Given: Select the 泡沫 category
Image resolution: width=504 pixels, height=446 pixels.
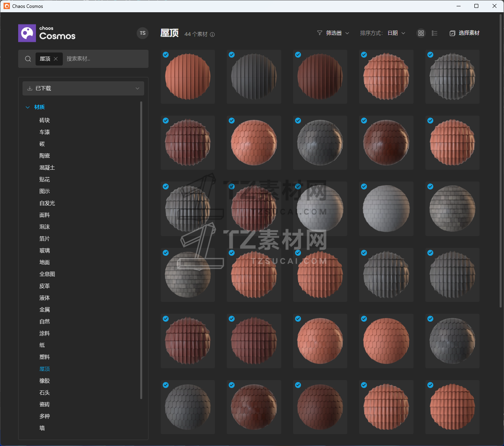Looking at the screenshot, I should [x=45, y=227].
